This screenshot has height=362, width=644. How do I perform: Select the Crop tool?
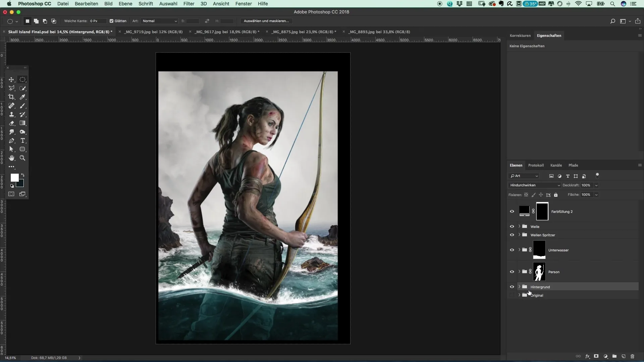click(x=11, y=97)
